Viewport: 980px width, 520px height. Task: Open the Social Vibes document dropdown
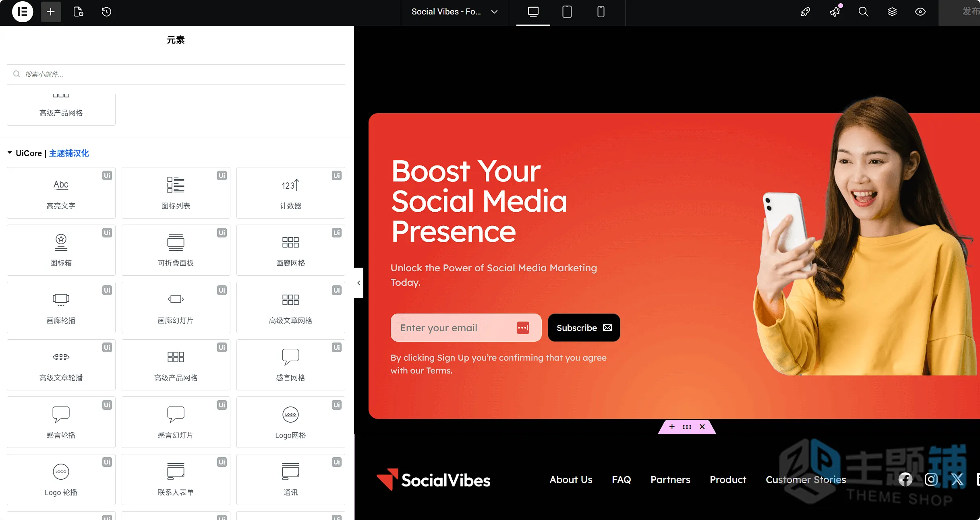click(455, 12)
